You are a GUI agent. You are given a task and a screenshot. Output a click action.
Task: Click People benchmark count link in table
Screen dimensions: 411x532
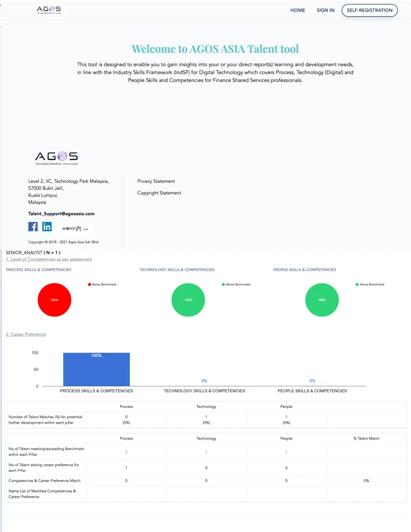coord(286,452)
